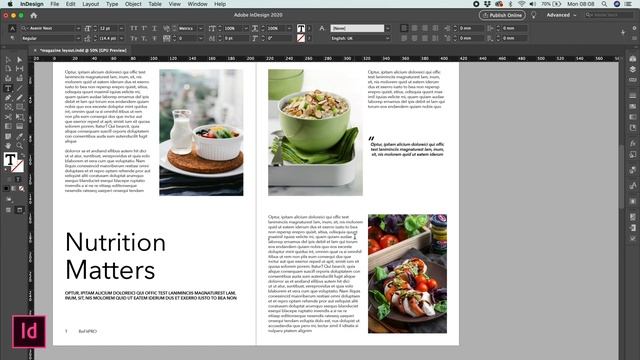The height and width of the screenshot is (360, 640).
Task: Select the Gradient Swatch tool
Action: (8, 127)
